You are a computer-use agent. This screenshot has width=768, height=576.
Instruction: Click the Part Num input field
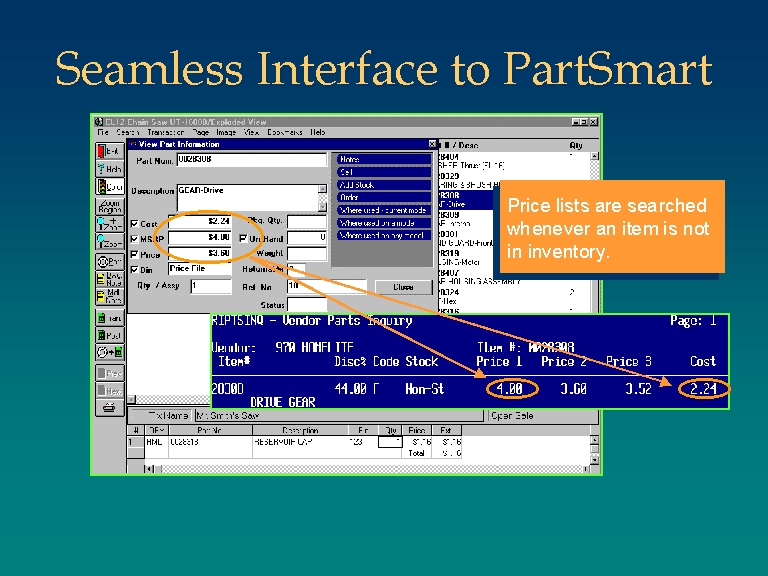[252, 160]
